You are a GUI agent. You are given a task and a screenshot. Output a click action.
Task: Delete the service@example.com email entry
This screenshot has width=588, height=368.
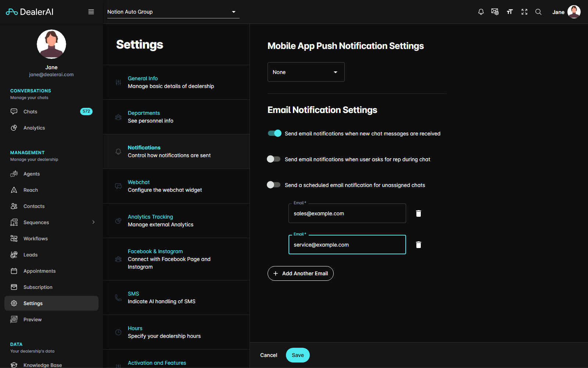pyautogui.click(x=418, y=245)
